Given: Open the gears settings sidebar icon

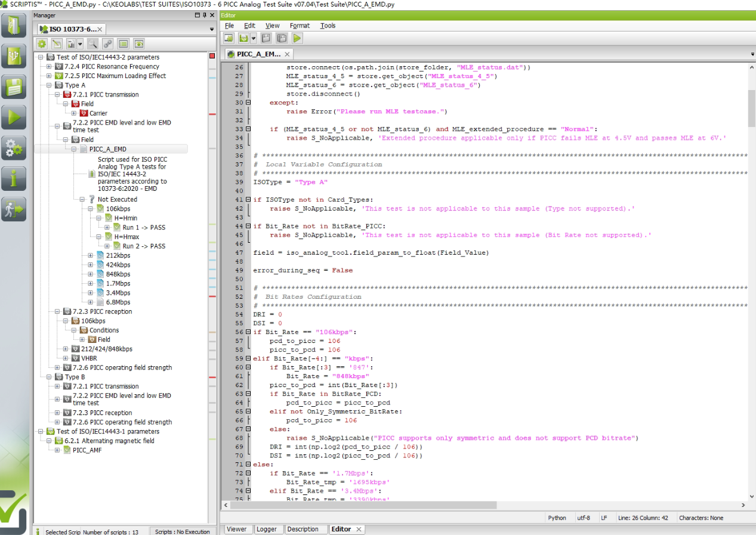Looking at the screenshot, I should point(14,147).
